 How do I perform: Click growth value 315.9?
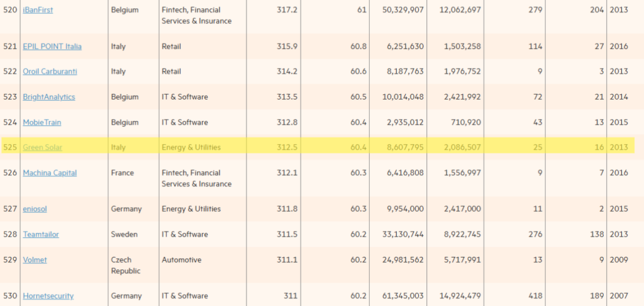coord(287,47)
